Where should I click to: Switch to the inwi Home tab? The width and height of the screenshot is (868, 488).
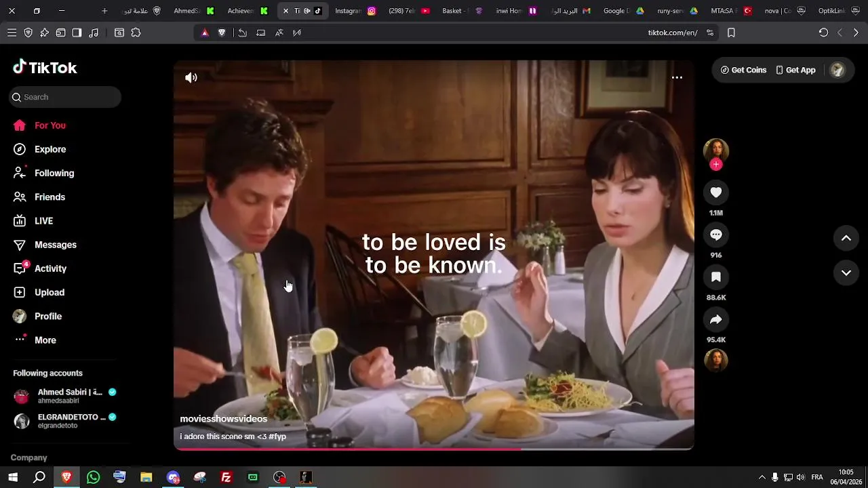516,11
